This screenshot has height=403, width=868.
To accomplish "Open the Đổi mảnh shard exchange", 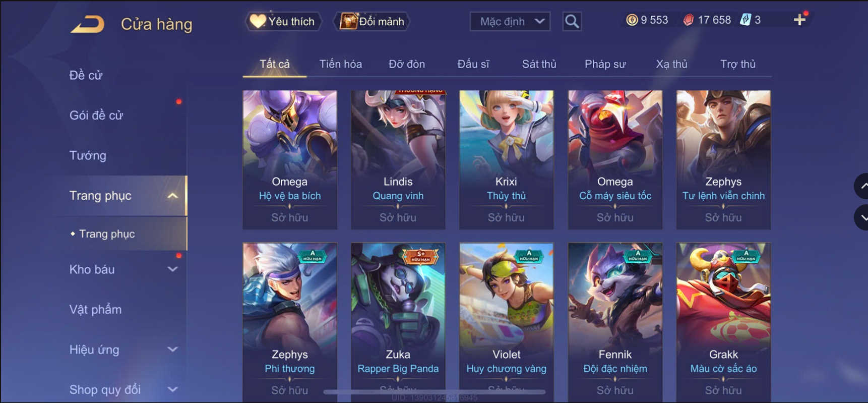I will (x=372, y=21).
